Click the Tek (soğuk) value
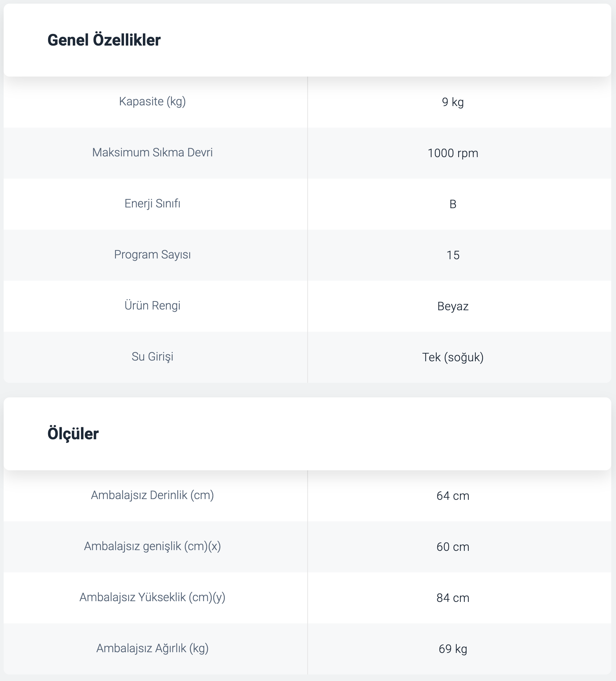Image resolution: width=616 pixels, height=681 pixels. pyautogui.click(x=453, y=357)
